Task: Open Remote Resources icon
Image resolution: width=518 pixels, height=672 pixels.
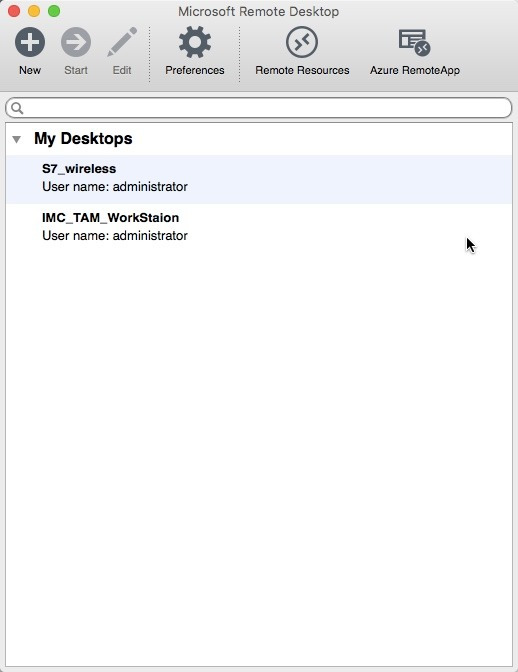Action: (x=302, y=42)
